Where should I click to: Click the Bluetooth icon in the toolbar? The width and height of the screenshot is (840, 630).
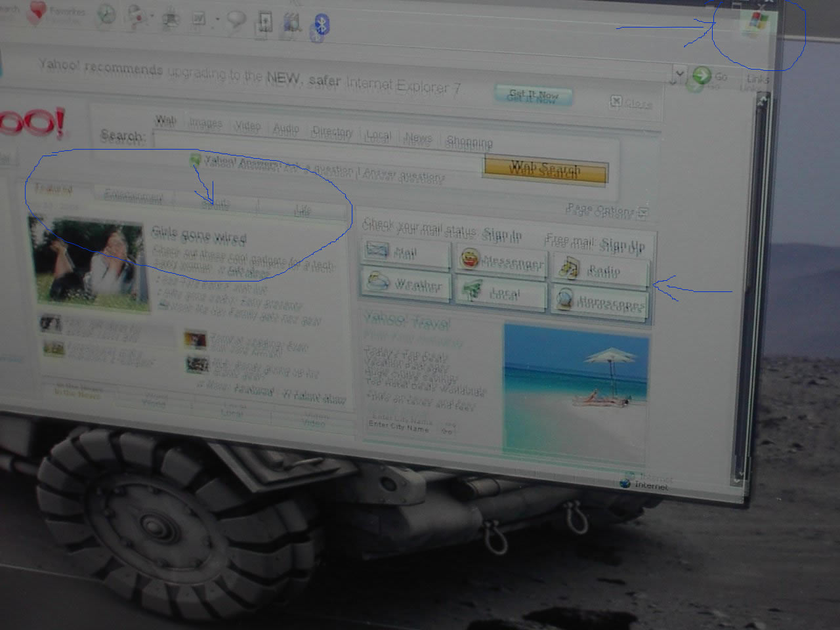(x=321, y=26)
